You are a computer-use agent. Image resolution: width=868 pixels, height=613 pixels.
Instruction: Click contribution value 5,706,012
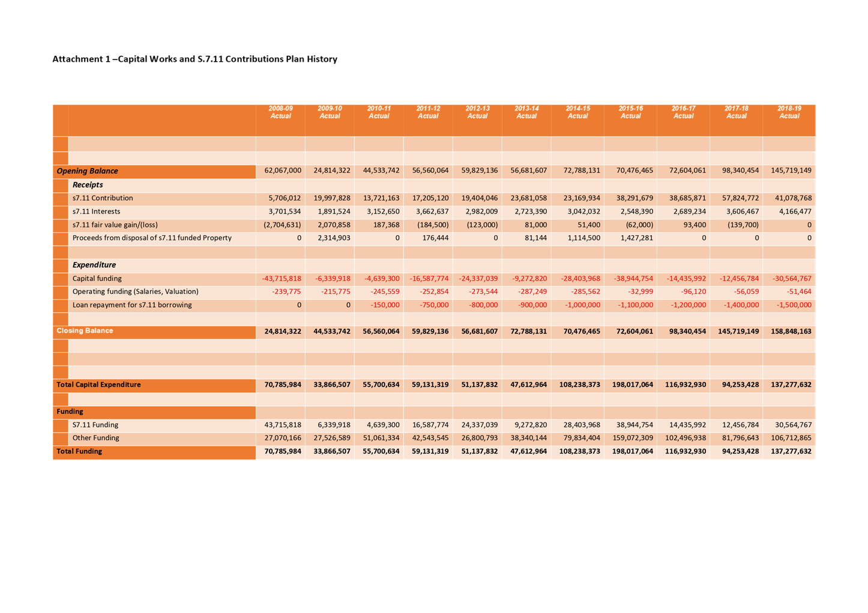(x=285, y=198)
